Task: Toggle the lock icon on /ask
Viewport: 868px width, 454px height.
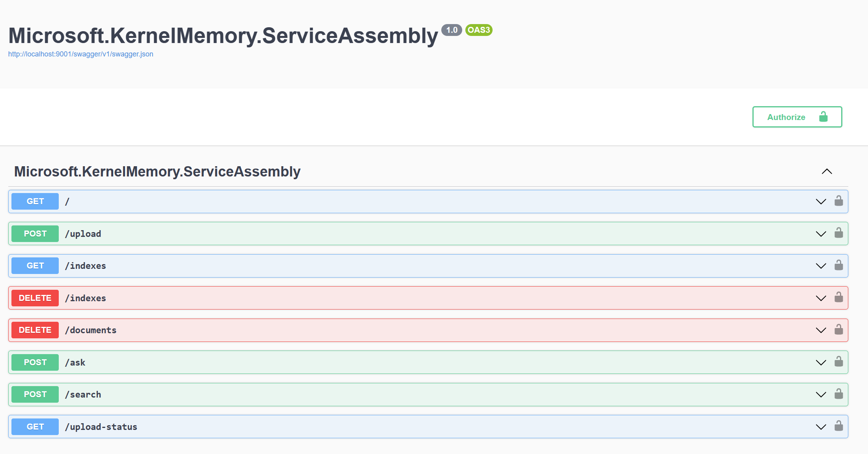Action: coord(839,362)
